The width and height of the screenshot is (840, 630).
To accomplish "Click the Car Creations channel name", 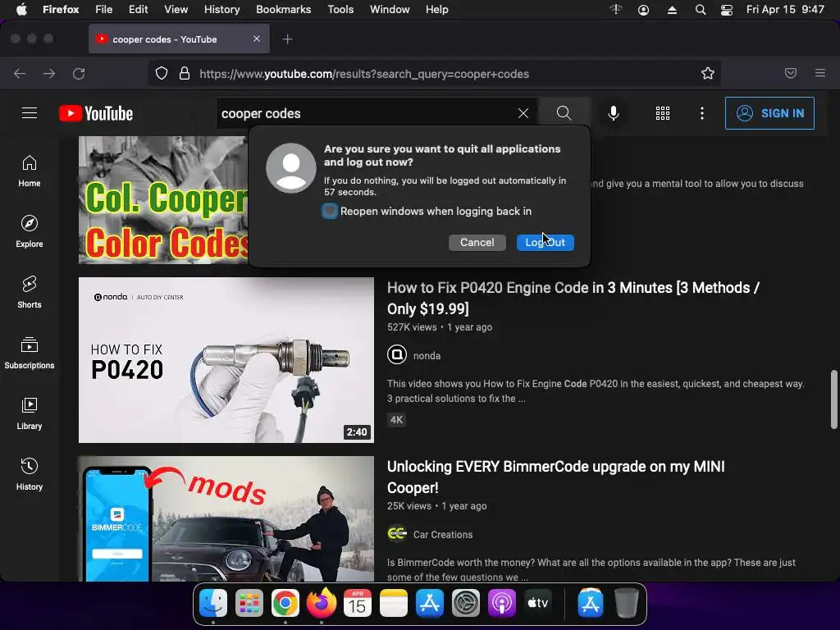I will pyautogui.click(x=443, y=535).
